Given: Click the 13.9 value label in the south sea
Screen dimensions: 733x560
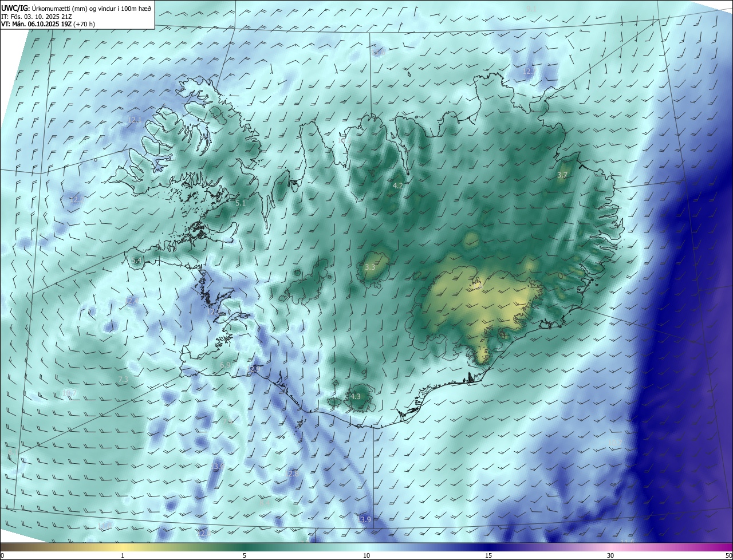Looking at the screenshot, I should click(365, 519).
